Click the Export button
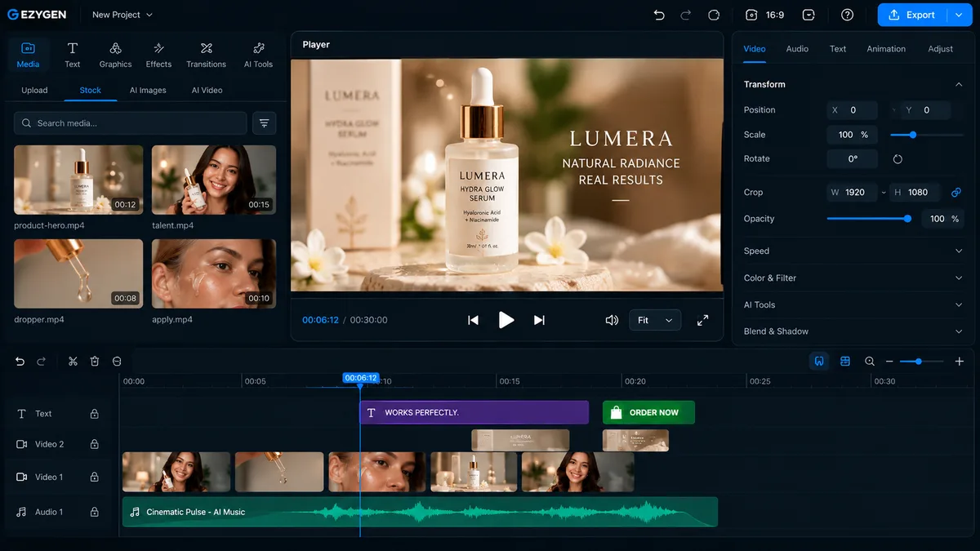 coord(912,15)
